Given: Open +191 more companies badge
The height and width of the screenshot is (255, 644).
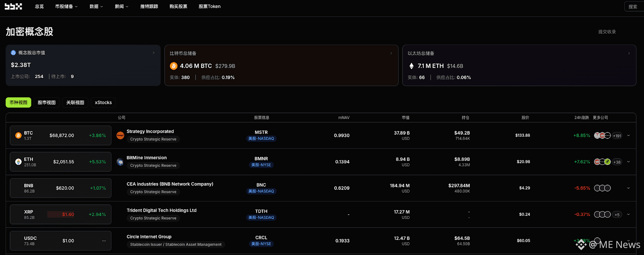Looking at the screenshot, I should (617, 136).
